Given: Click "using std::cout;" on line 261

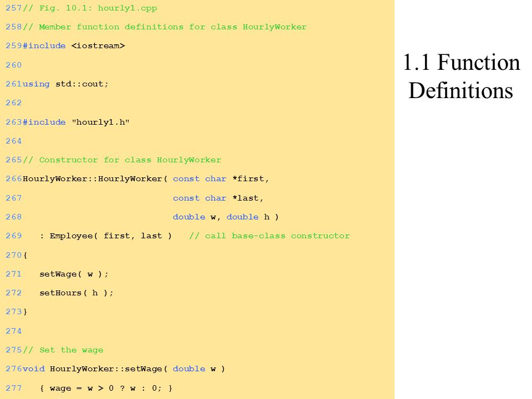Looking at the screenshot, I should coord(65,84).
